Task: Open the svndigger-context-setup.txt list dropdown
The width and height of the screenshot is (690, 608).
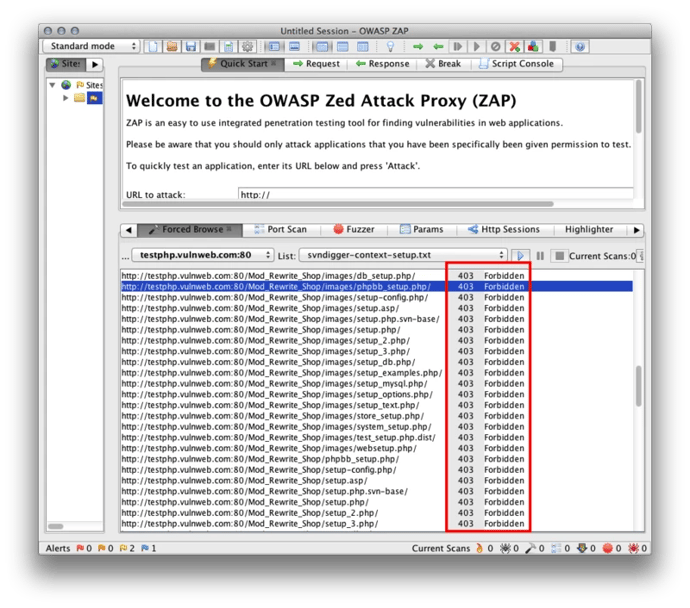Action: [407, 256]
